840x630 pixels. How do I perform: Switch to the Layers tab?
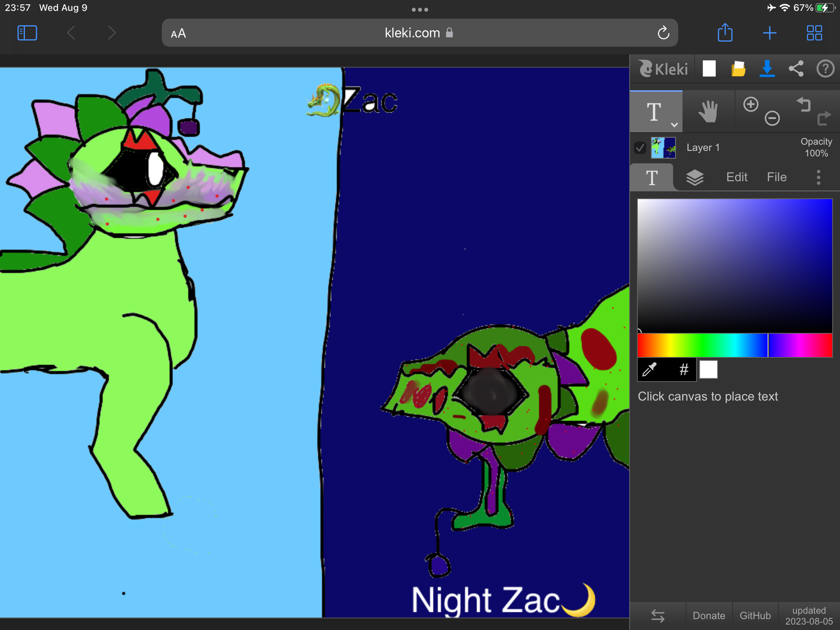pos(695,177)
